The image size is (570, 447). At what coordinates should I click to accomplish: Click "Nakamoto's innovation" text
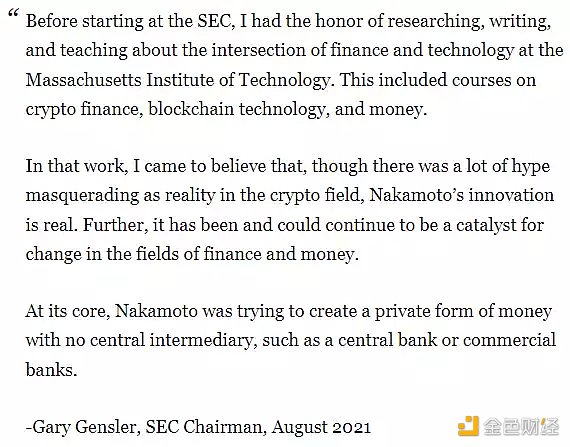click(x=462, y=196)
